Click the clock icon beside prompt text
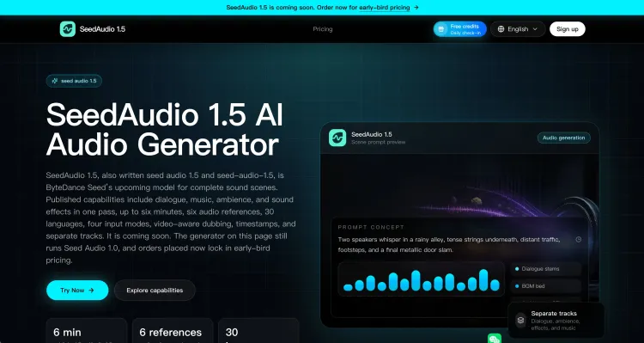This screenshot has width=644, height=343. (x=578, y=239)
